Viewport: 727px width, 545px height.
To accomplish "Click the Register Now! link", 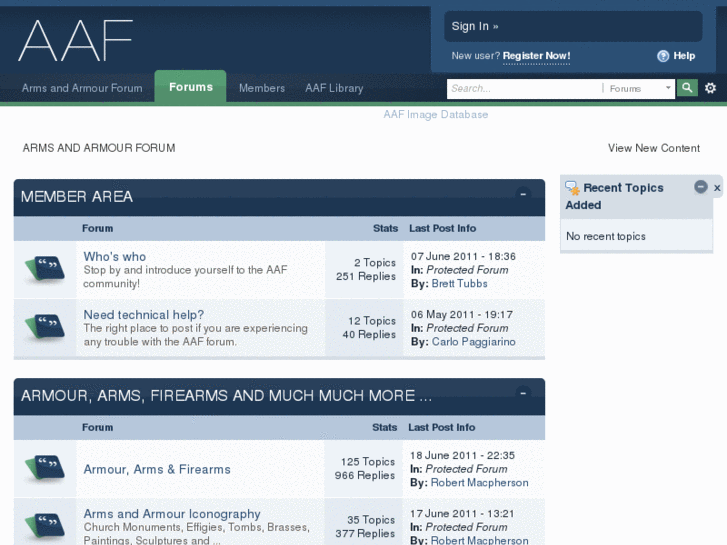I will coord(536,56).
